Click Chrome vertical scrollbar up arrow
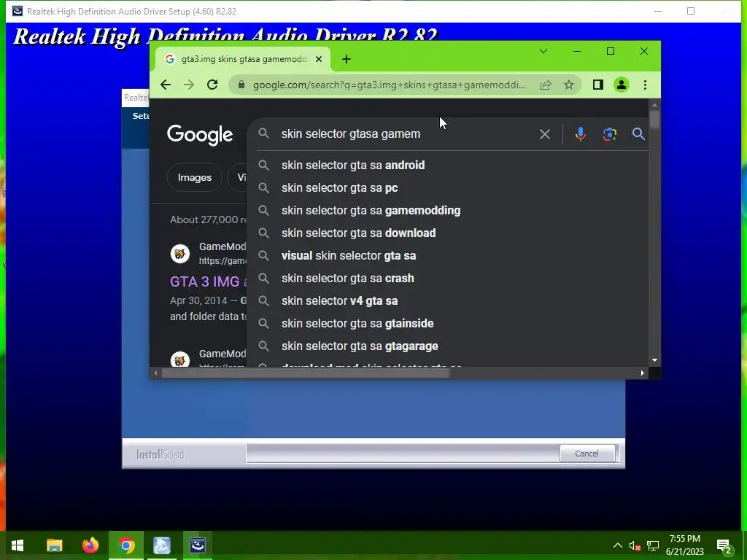This screenshot has width=747, height=560. coord(654,105)
